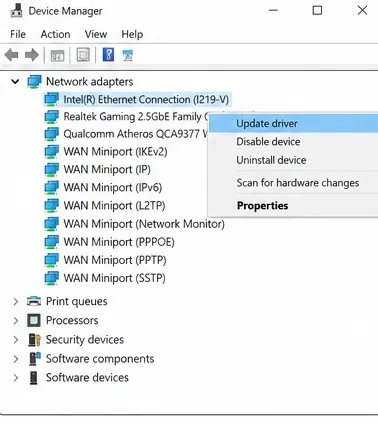The height and width of the screenshot is (423, 378).
Task: Click the WAN Miniport (Network Monitor) icon
Action: pos(52,224)
